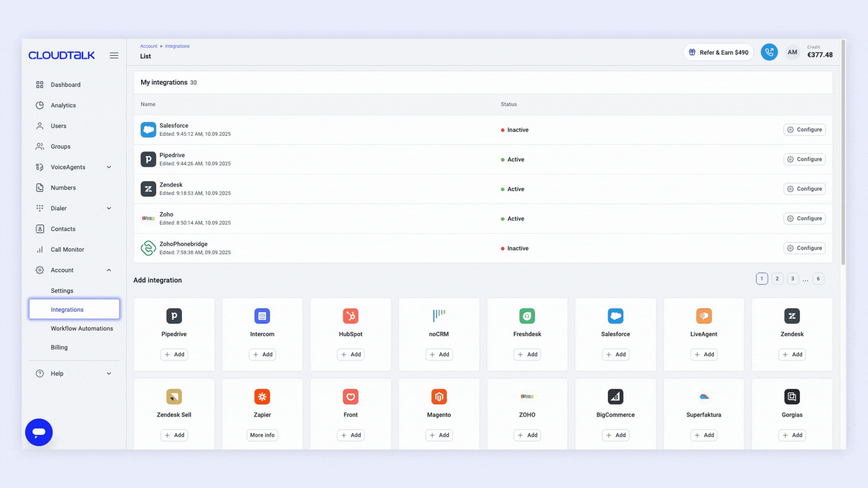The image size is (868, 488).
Task: Open the blue phone dialer icon
Action: (x=769, y=52)
